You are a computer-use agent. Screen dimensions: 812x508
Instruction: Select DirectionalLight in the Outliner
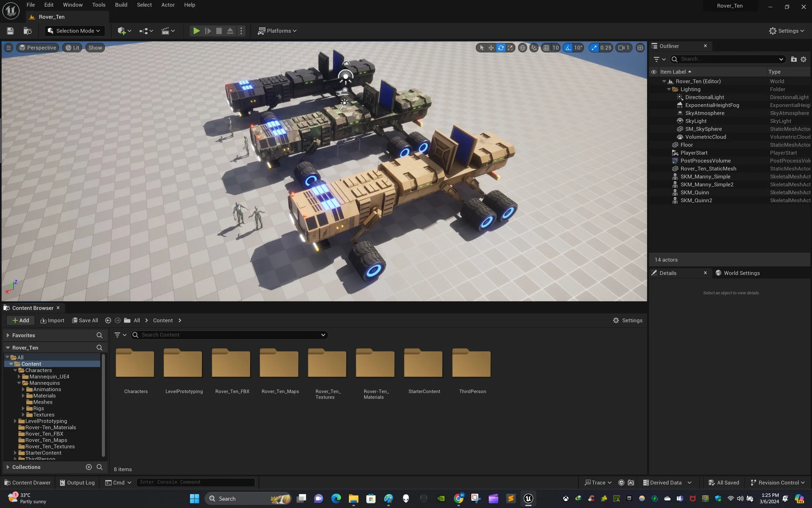click(704, 97)
